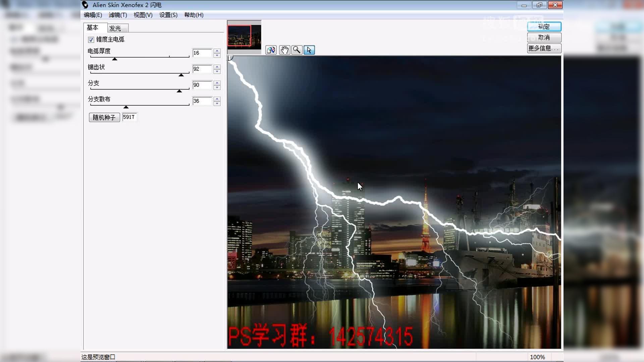Increase the 电弧厚度 value with up arrow
The height and width of the screenshot is (362, 644).
pos(217,51)
